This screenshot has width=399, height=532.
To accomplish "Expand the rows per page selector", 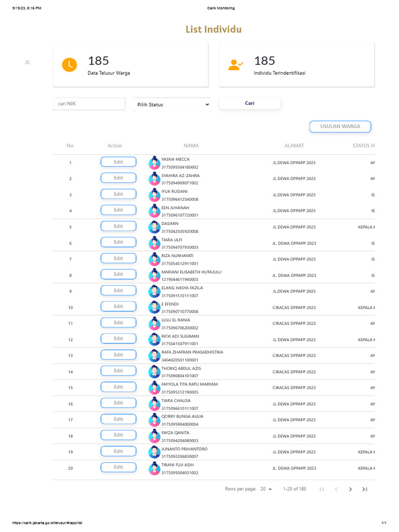I will [x=267, y=489].
